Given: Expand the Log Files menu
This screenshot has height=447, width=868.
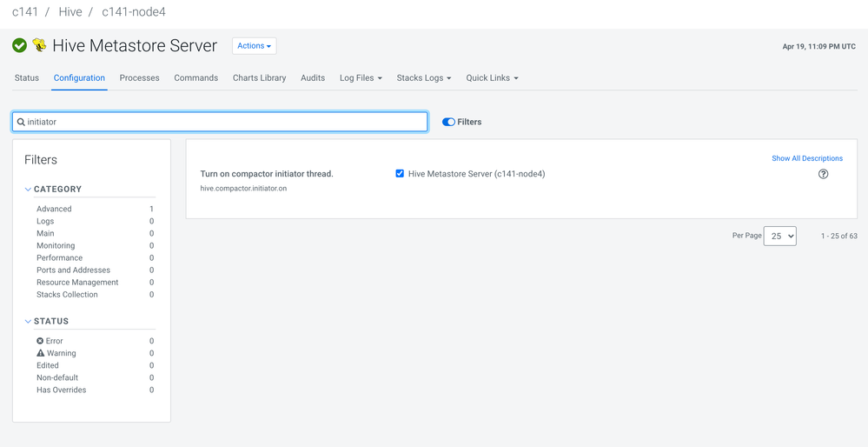Looking at the screenshot, I should tap(361, 78).
